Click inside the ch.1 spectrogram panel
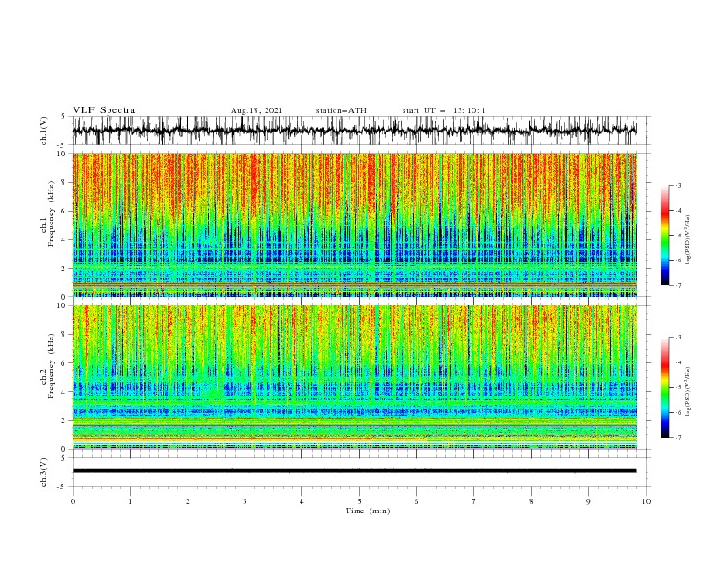The image size is (728, 563). pyautogui.click(x=354, y=224)
